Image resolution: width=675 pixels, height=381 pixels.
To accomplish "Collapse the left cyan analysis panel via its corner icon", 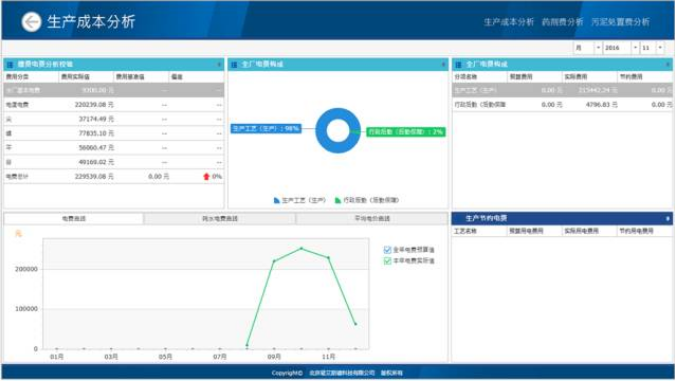I will (219, 65).
